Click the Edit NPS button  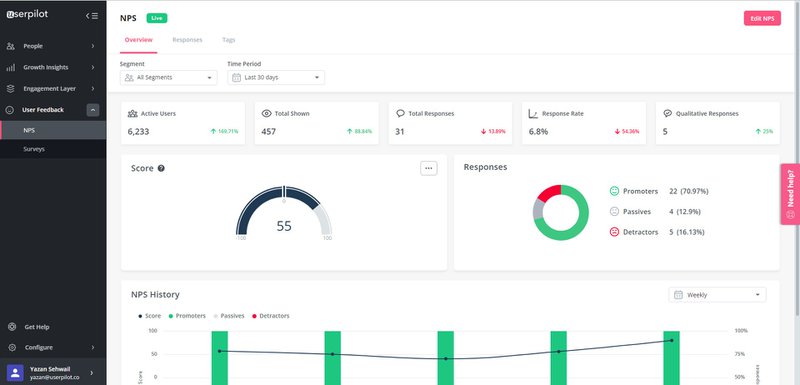click(762, 18)
